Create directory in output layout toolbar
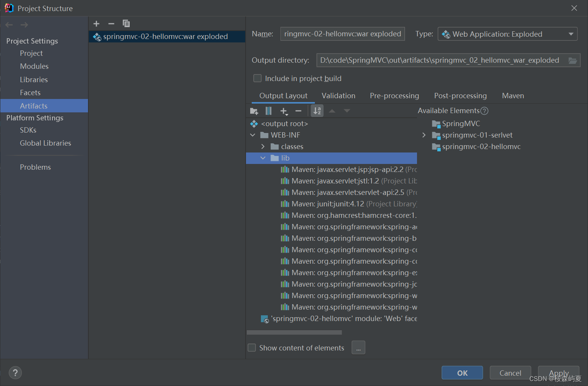 pyautogui.click(x=254, y=111)
